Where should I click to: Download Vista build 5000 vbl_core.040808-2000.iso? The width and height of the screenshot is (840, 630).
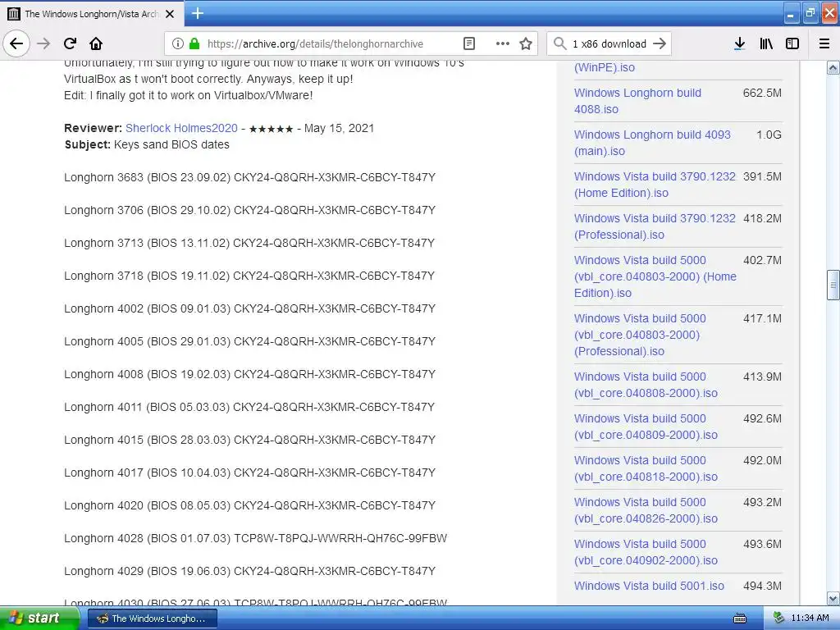646,385
